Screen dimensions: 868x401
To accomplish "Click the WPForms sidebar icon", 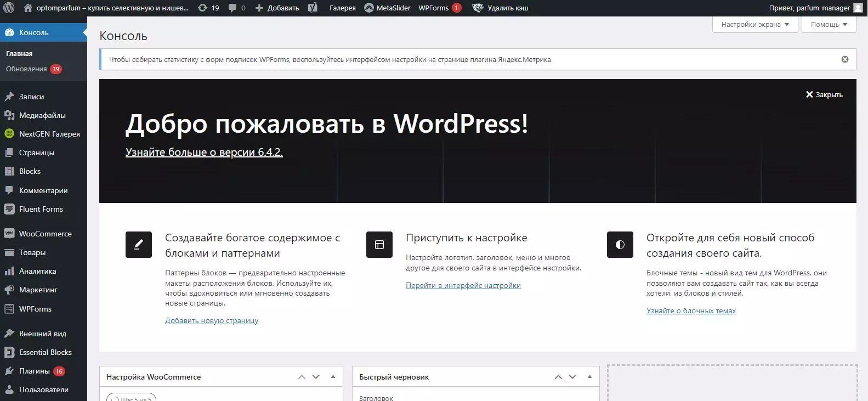I will coord(9,309).
